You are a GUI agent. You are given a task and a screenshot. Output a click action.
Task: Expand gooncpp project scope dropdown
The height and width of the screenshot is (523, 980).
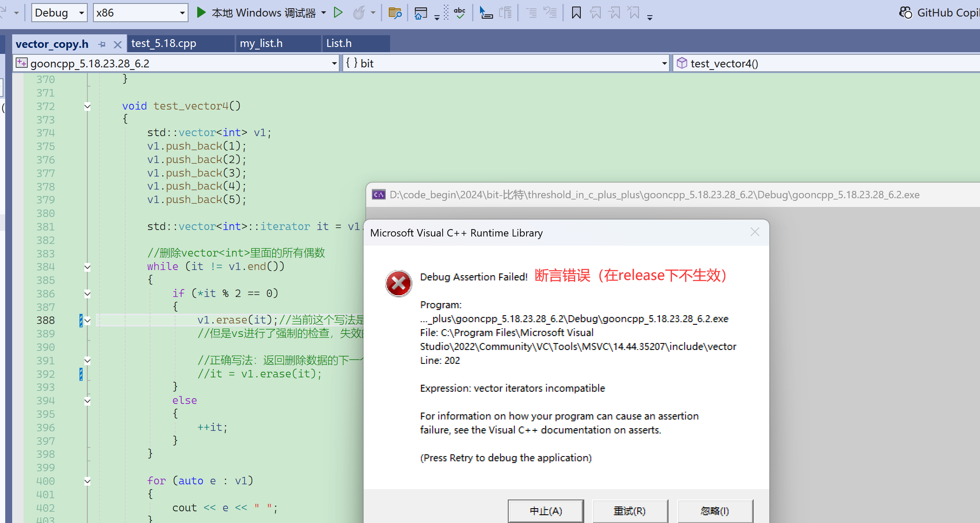click(334, 63)
